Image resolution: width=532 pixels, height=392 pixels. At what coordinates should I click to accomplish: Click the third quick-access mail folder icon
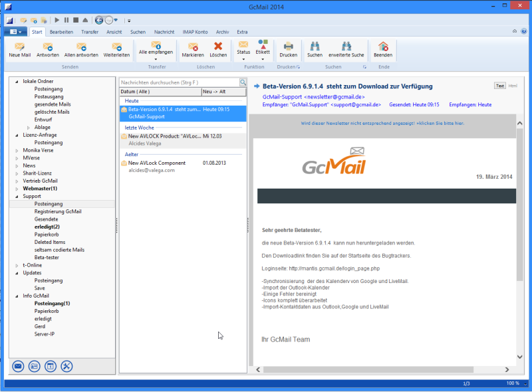point(44,21)
